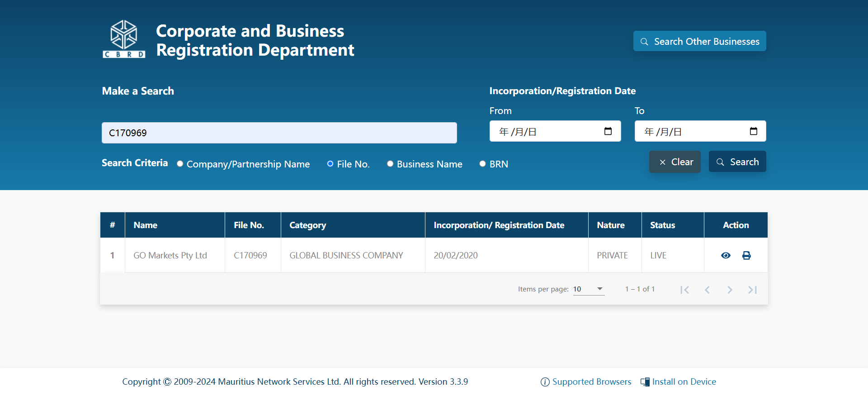The height and width of the screenshot is (396, 868).
Task: Clear the search form
Action: 675,162
